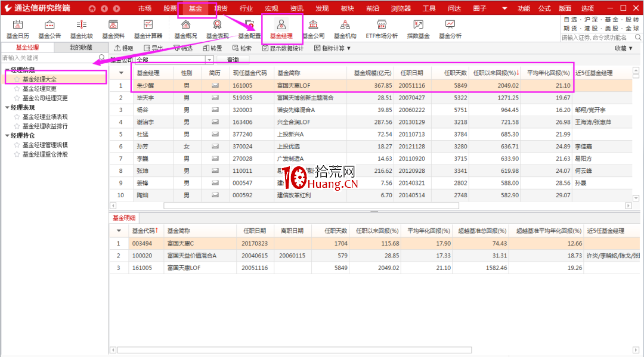Click the 筛选 toolbar button
644x357 pixels.
pyautogui.click(x=183, y=48)
